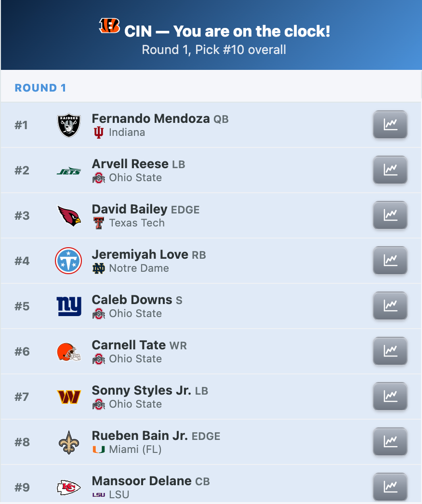Open chart for Fernando Mendoza pick

pos(390,124)
